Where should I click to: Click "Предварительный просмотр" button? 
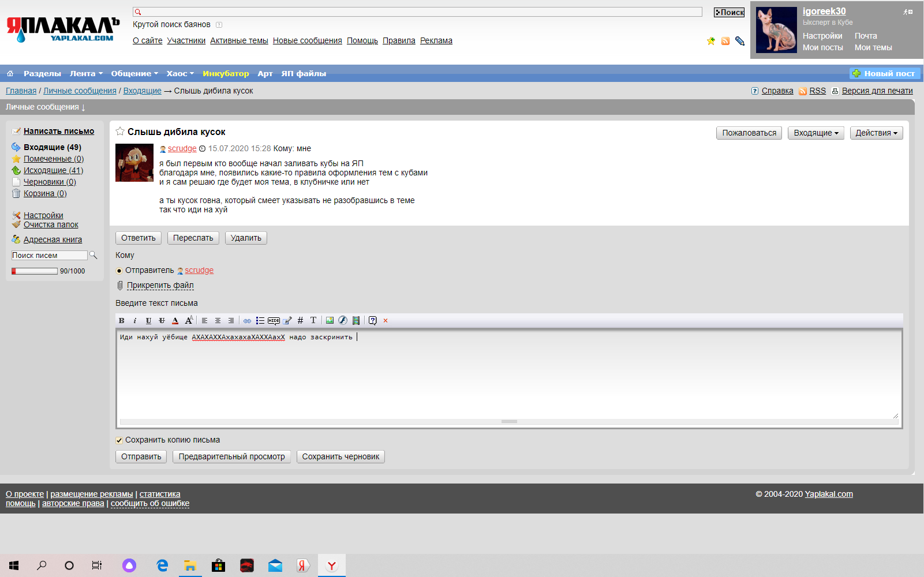[x=231, y=456]
